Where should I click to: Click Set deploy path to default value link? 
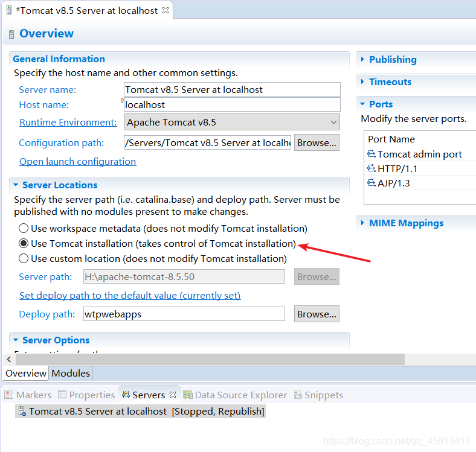130,295
